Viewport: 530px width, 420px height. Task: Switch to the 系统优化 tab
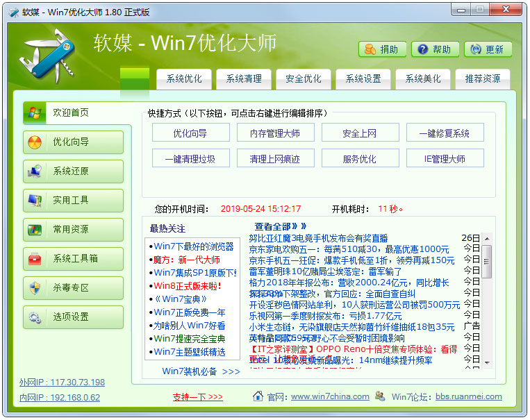[x=184, y=79]
